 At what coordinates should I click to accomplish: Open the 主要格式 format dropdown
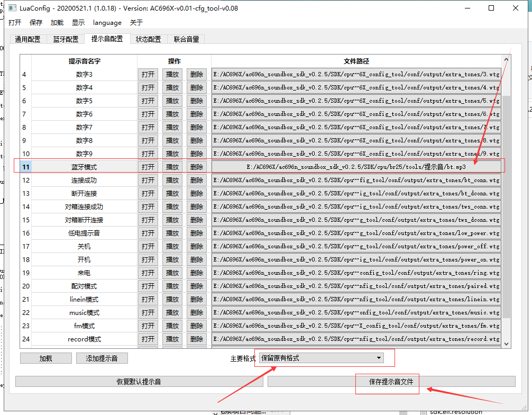[x=322, y=358]
